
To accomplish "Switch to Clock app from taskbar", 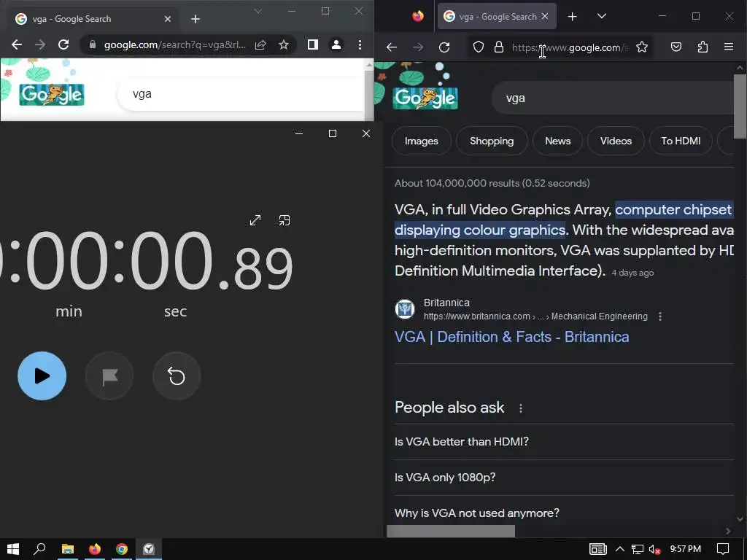I will click(149, 549).
